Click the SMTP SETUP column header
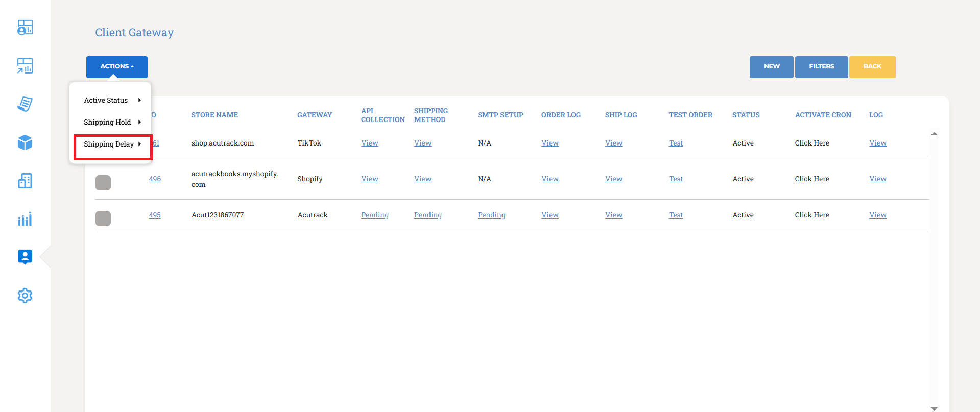This screenshot has height=412, width=980. pos(500,115)
